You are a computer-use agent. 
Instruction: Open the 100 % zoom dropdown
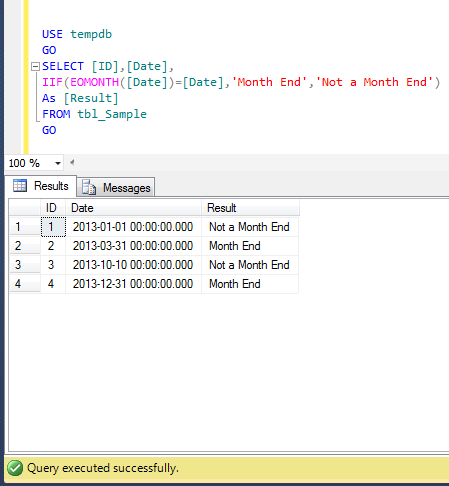click(x=58, y=163)
